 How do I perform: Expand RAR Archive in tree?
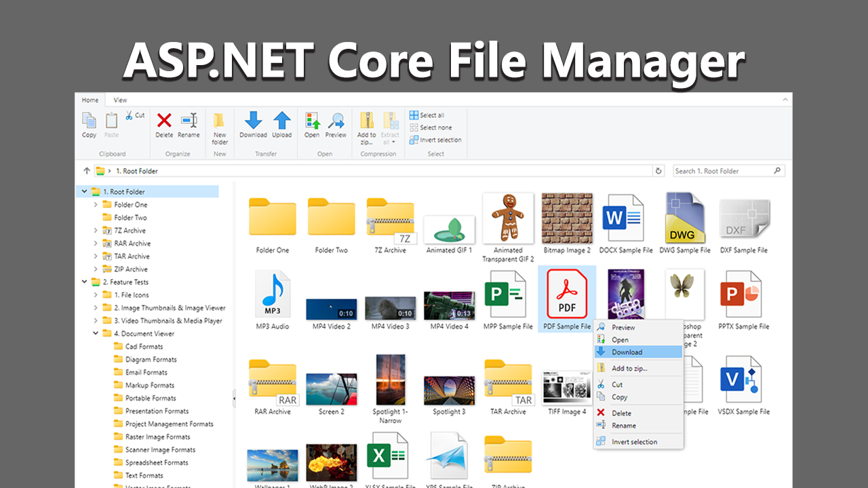96,243
